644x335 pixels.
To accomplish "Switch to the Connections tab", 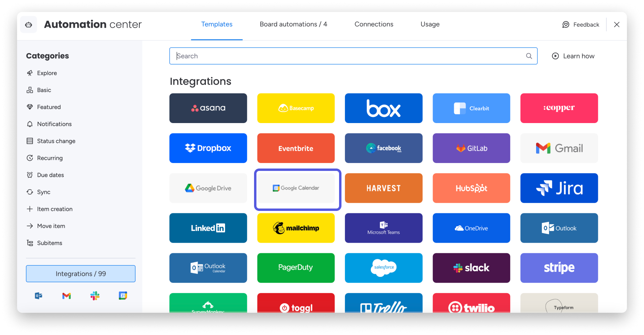I will pyautogui.click(x=374, y=24).
